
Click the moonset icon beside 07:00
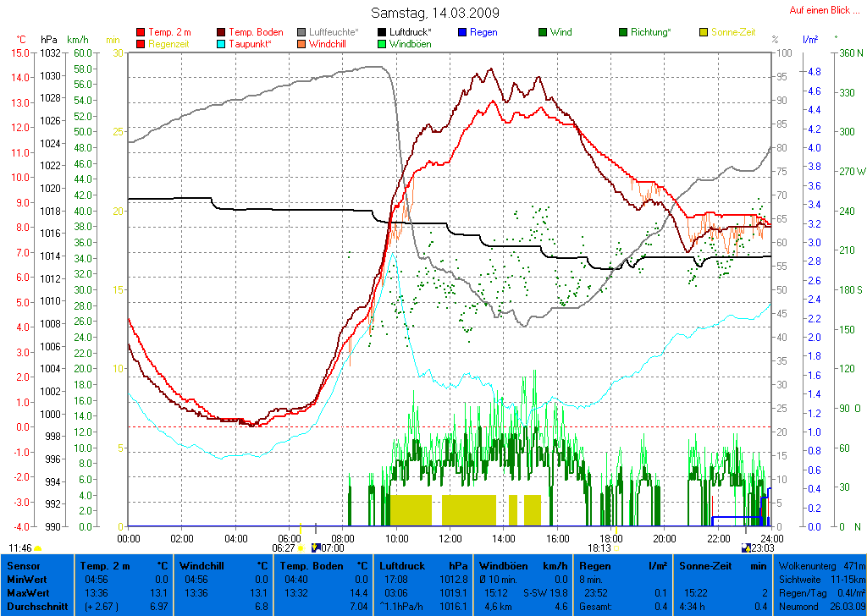coord(317,548)
